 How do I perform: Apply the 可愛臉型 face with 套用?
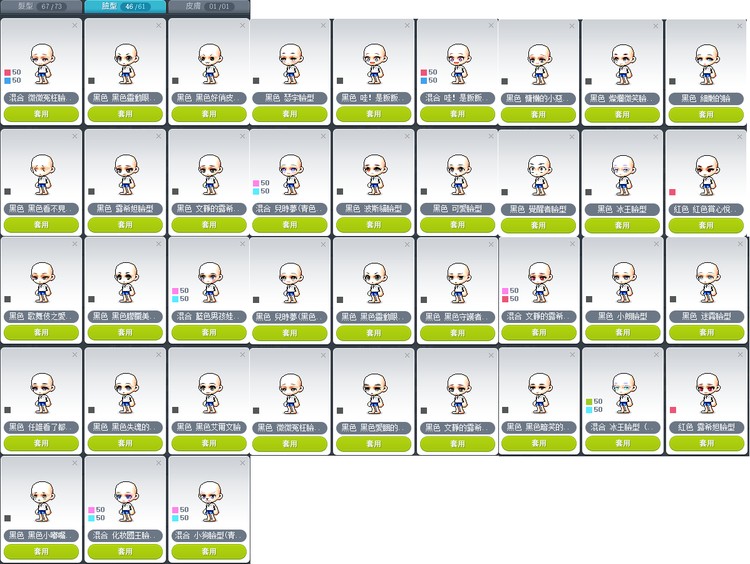pos(456,224)
